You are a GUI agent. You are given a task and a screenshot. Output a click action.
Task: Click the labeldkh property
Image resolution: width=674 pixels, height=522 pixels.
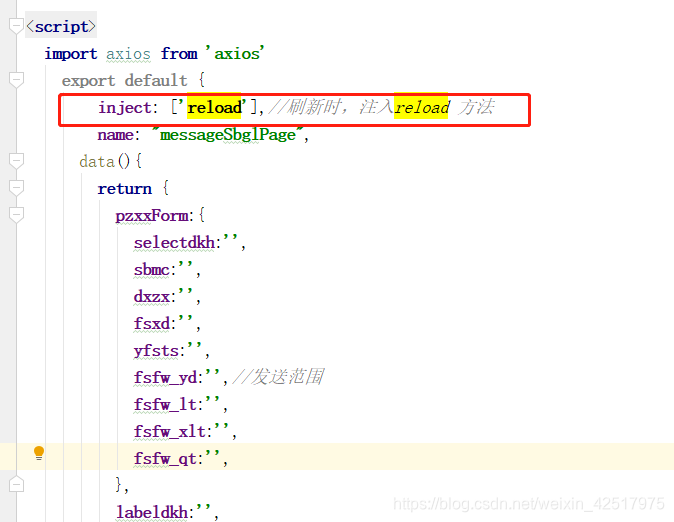(x=152, y=513)
